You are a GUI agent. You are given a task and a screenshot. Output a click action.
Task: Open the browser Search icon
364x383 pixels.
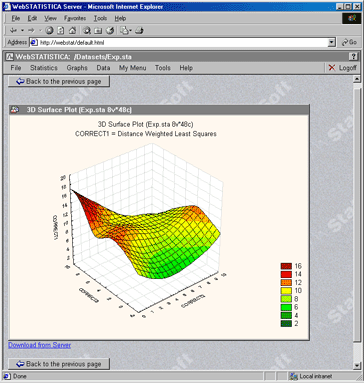pyautogui.click(x=87, y=31)
